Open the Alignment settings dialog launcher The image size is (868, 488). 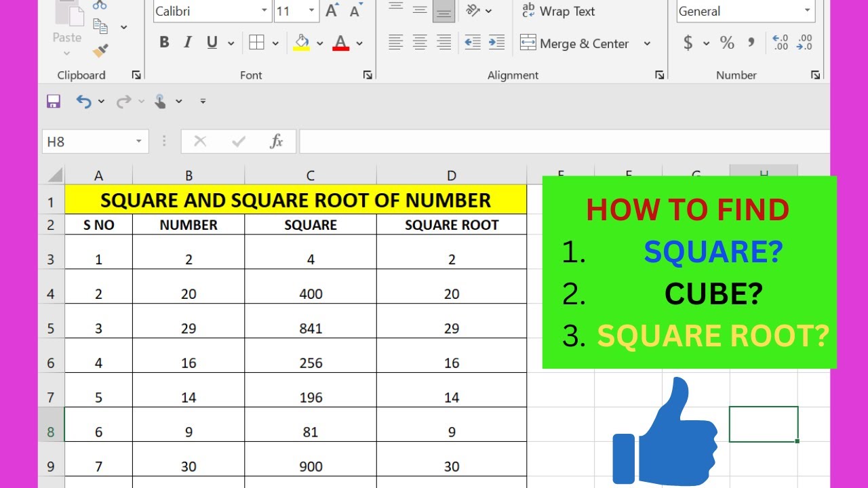(x=660, y=75)
